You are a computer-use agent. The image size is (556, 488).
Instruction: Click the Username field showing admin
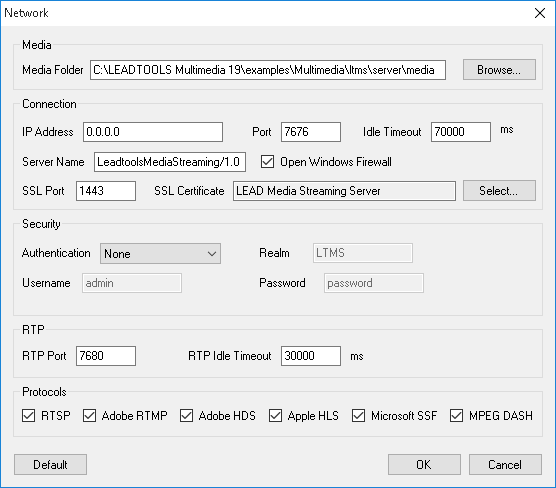tap(132, 283)
